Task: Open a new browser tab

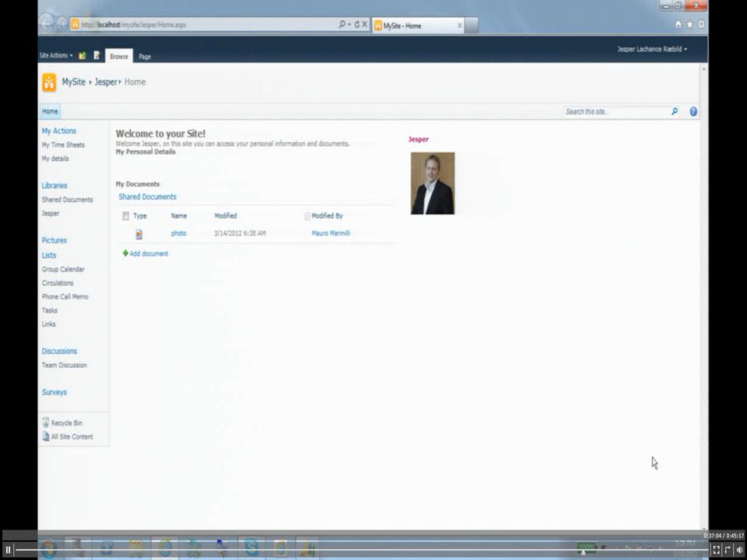Action: click(472, 25)
